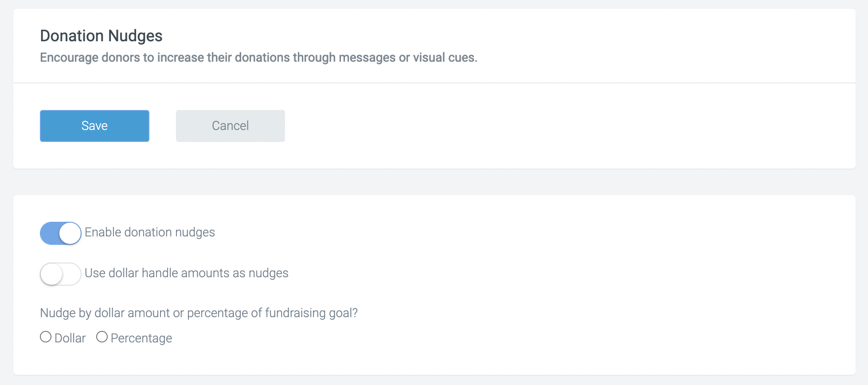Turn on Use dollar handle amounts toggle
Image resolution: width=868 pixels, height=385 pixels.
pyautogui.click(x=61, y=274)
